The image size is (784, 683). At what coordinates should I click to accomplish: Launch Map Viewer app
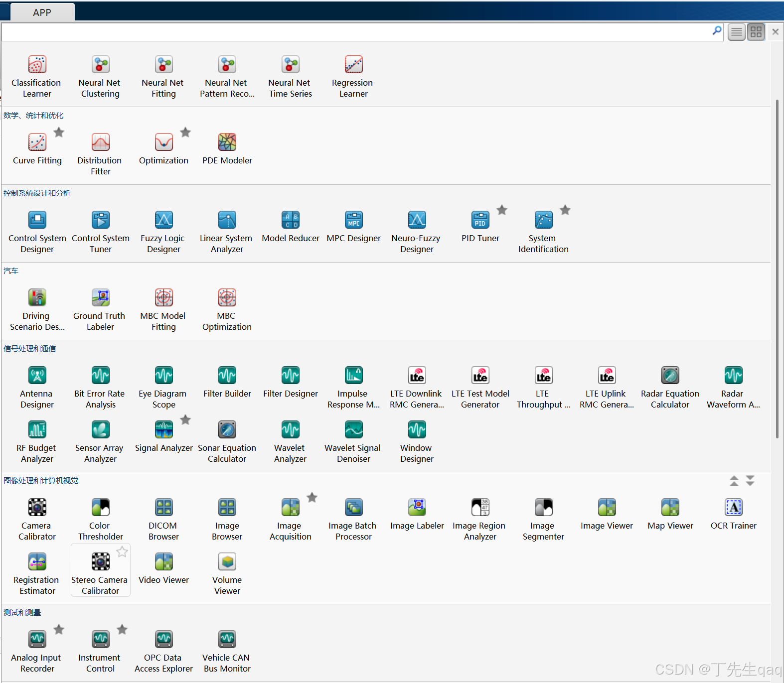[670, 515]
